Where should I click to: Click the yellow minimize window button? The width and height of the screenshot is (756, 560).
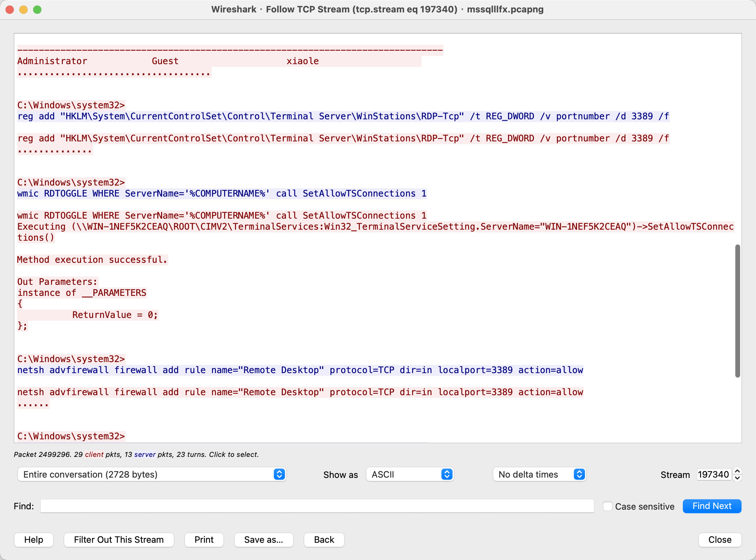click(x=23, y=10)
